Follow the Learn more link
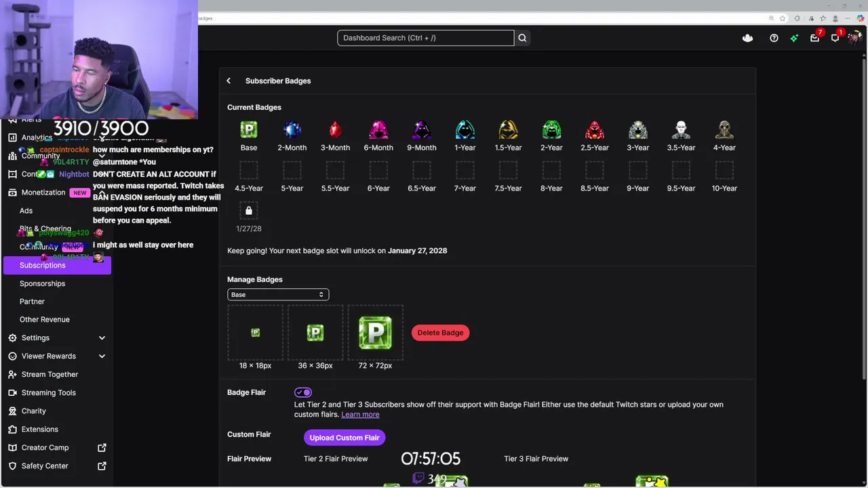 pyautogui.click(x=360, y=414)
